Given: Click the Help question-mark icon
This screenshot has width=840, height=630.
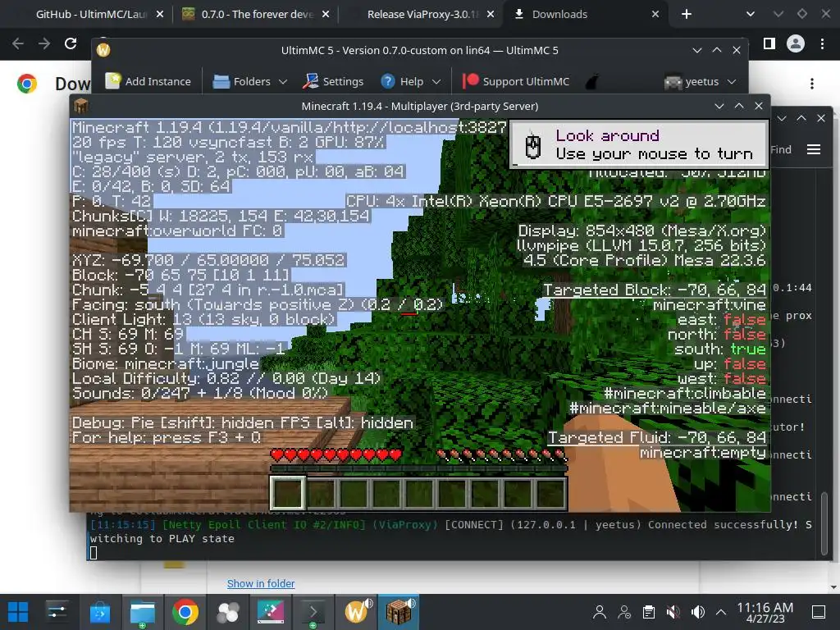Looking at the screenshot, I should click(388, 81).
